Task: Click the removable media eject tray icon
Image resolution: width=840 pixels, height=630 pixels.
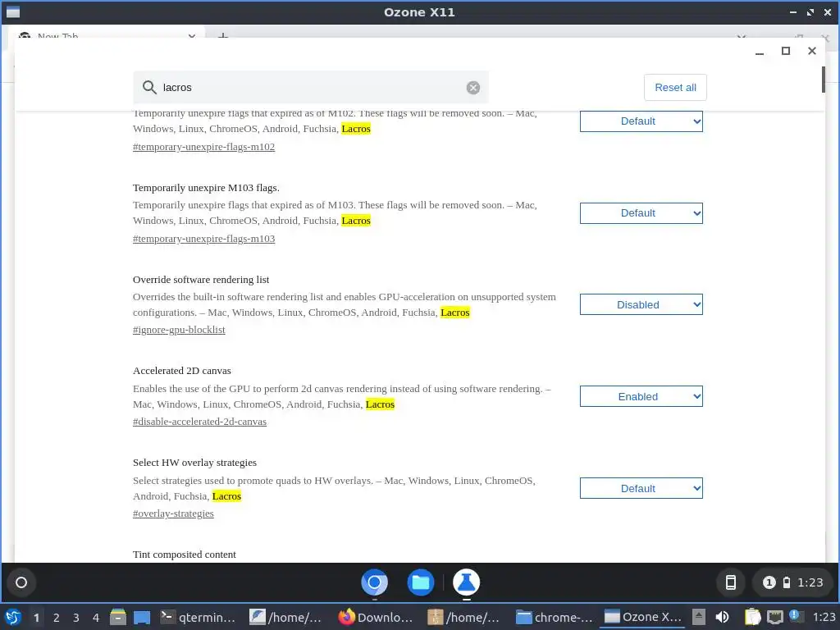Action: click(x=699, y=617)
